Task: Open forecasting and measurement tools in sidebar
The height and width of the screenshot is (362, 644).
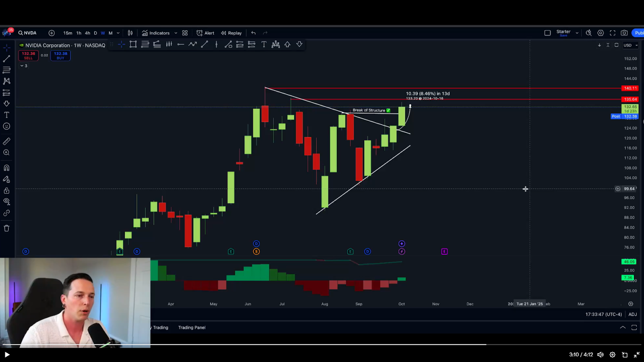Action: (x=6, y=93)
